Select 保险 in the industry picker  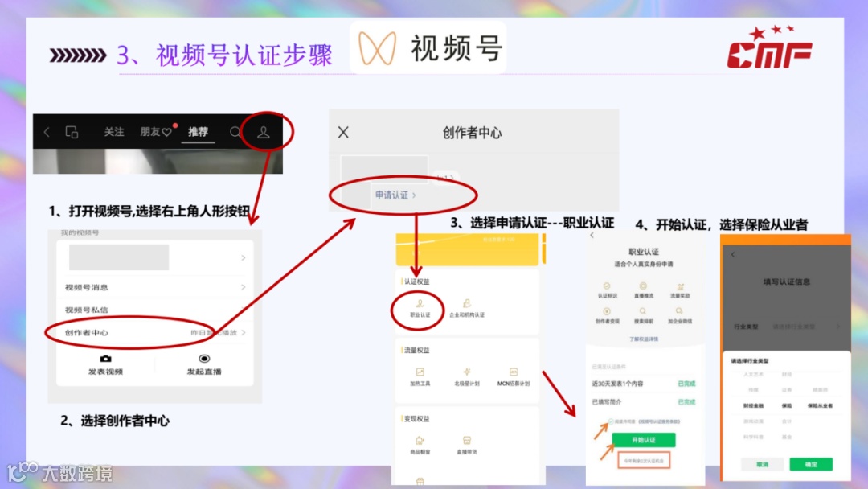coord(787,405)
